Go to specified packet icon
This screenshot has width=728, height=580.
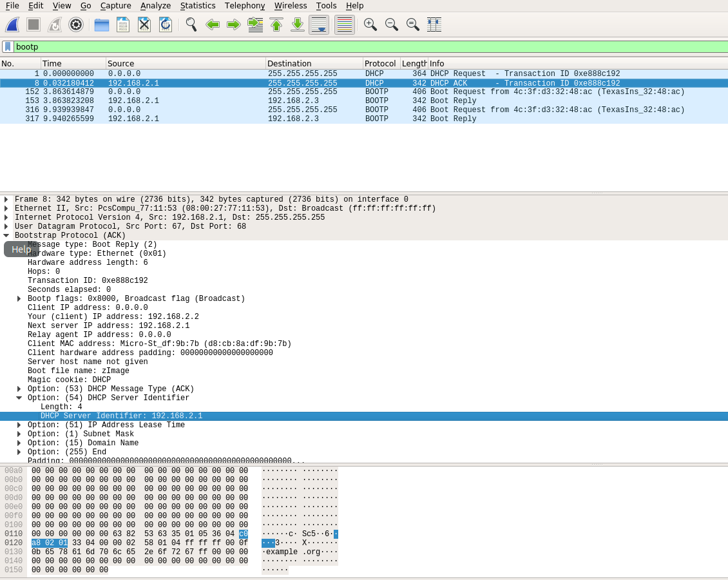[x=255, y=24]
